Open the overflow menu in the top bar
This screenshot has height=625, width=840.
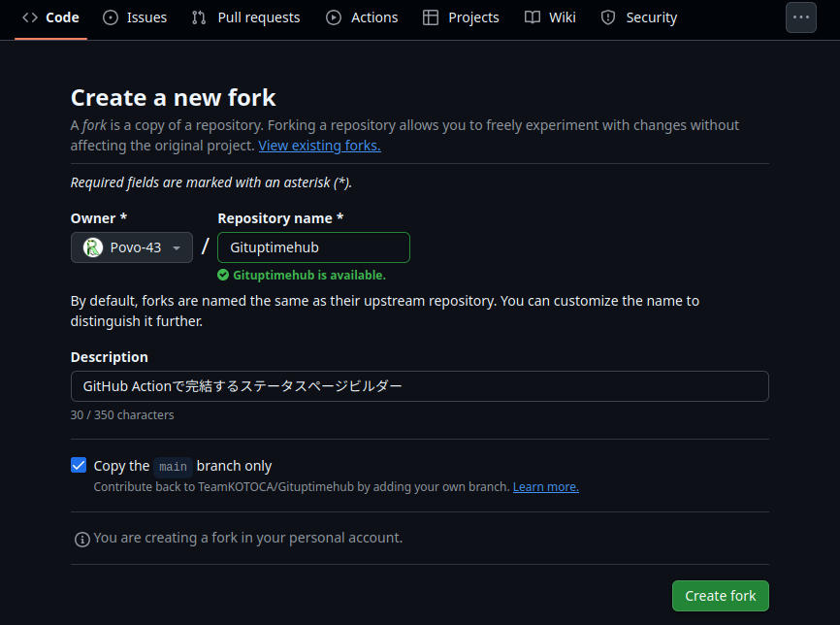point(800,16)
